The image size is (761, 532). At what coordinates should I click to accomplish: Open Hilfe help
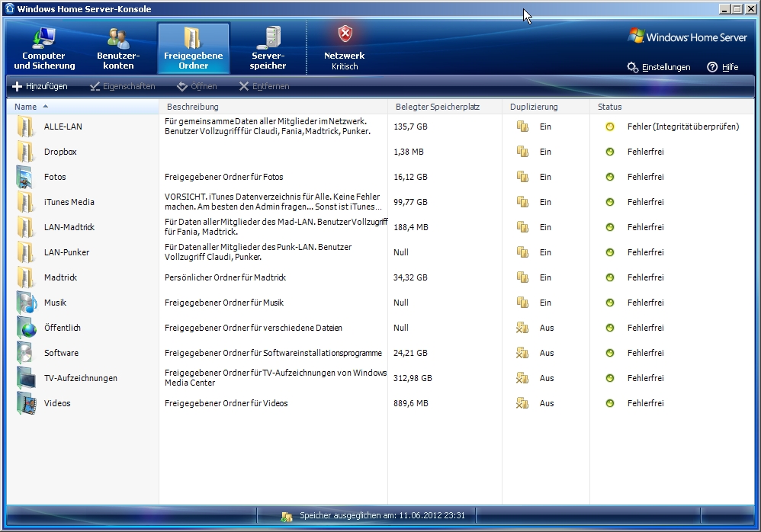(x=723, y=67)
